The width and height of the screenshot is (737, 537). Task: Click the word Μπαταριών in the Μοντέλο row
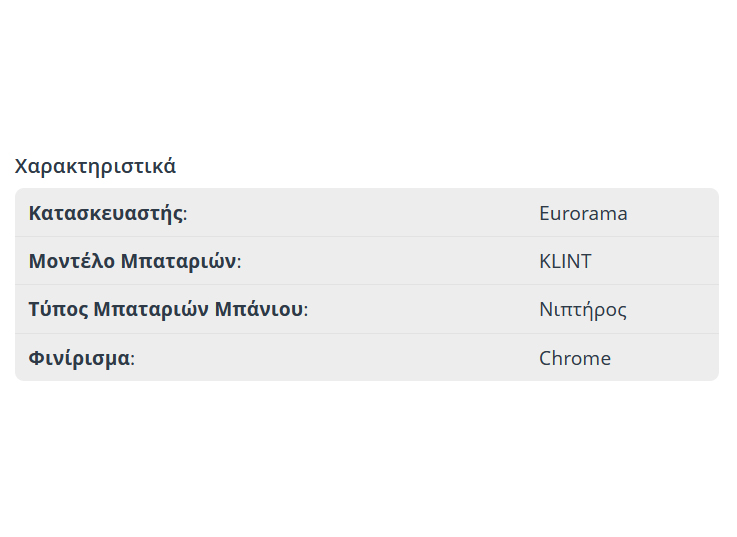[178, 261]
